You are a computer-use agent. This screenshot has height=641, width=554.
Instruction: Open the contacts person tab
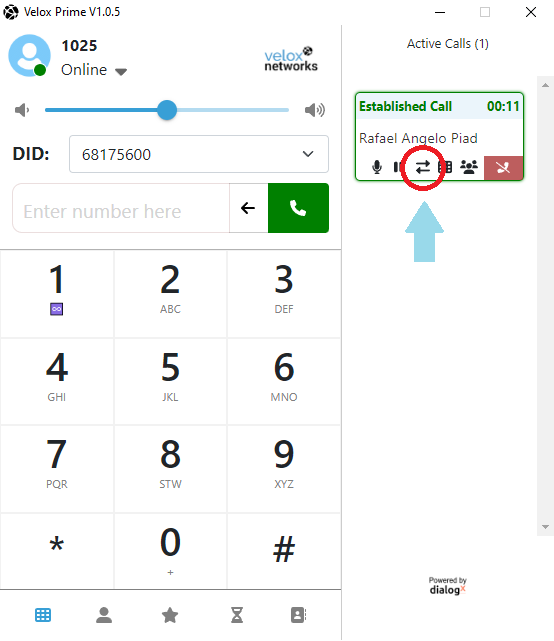point(104,615)
